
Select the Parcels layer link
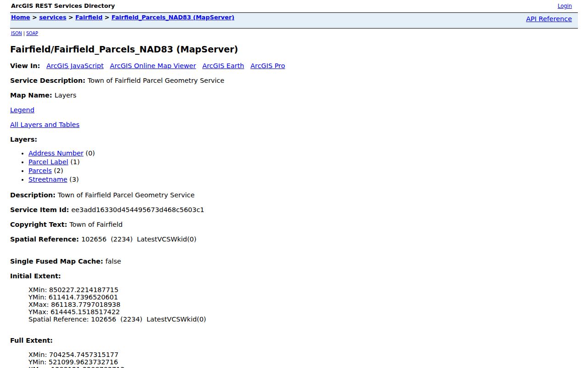40,171
